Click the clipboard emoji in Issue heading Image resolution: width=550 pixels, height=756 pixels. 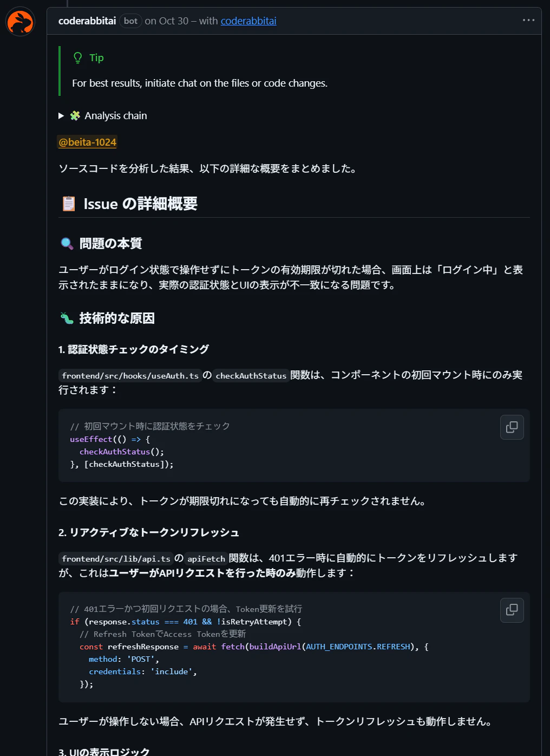pyautogui.click(x=68, y=204)
